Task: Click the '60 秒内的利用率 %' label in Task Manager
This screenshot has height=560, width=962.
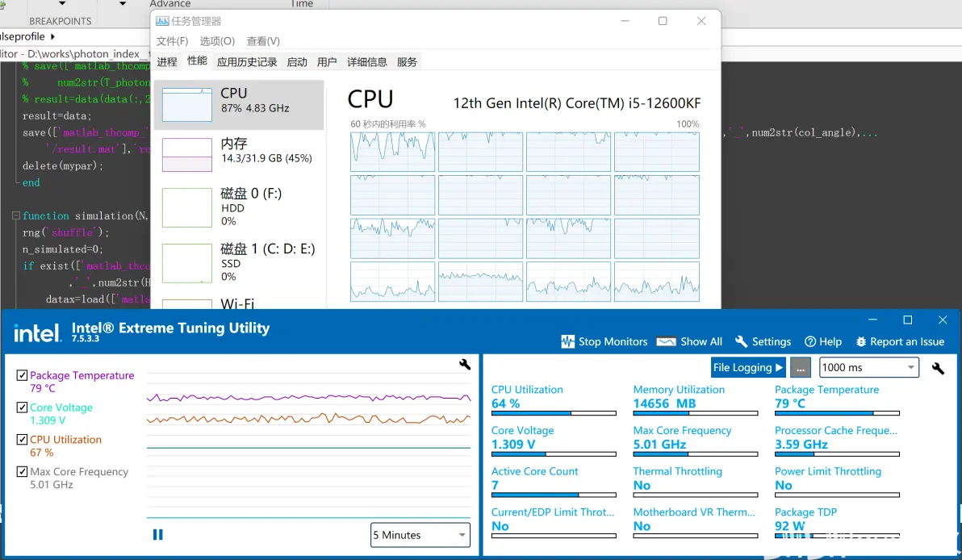Action: (x=387, y=124)
